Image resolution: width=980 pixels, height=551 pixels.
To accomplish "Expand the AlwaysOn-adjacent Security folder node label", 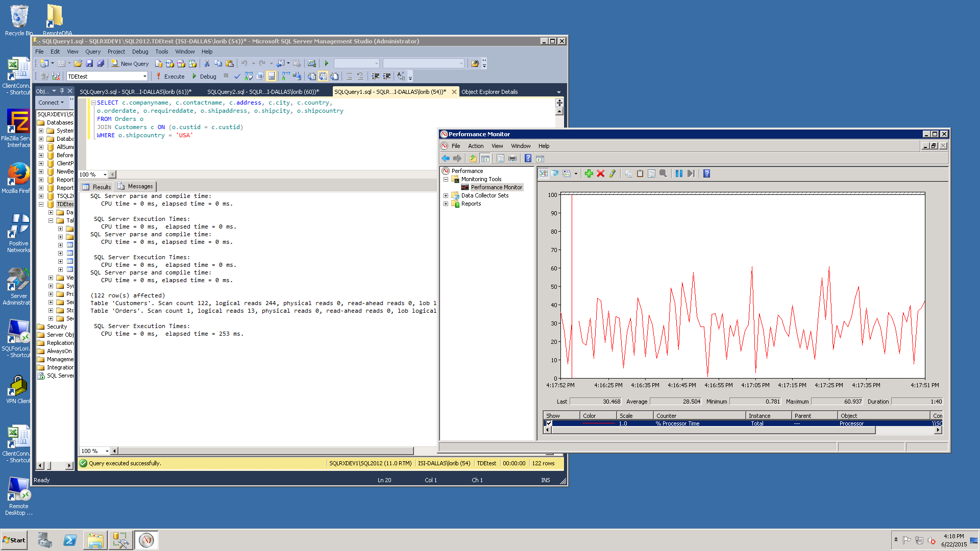I will [x=57, y=327].
